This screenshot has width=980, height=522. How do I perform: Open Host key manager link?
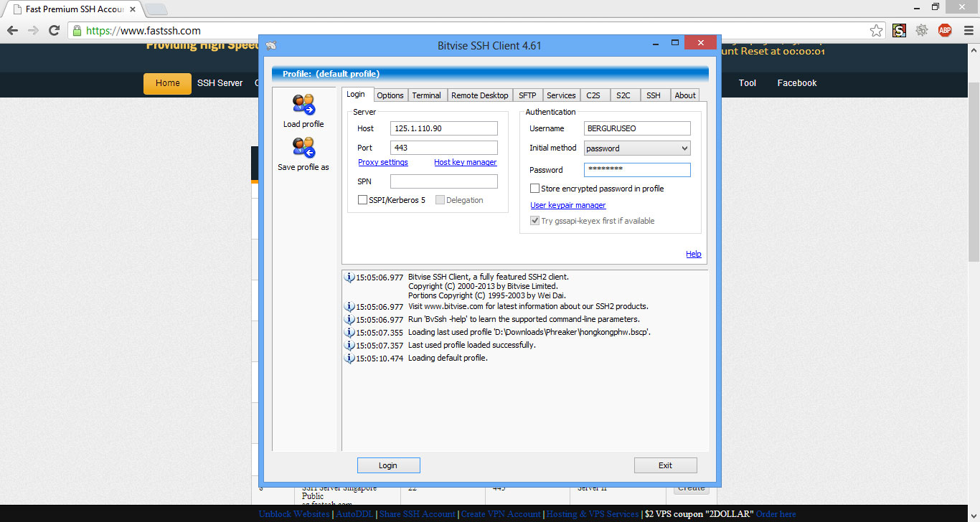click(466, 162)
